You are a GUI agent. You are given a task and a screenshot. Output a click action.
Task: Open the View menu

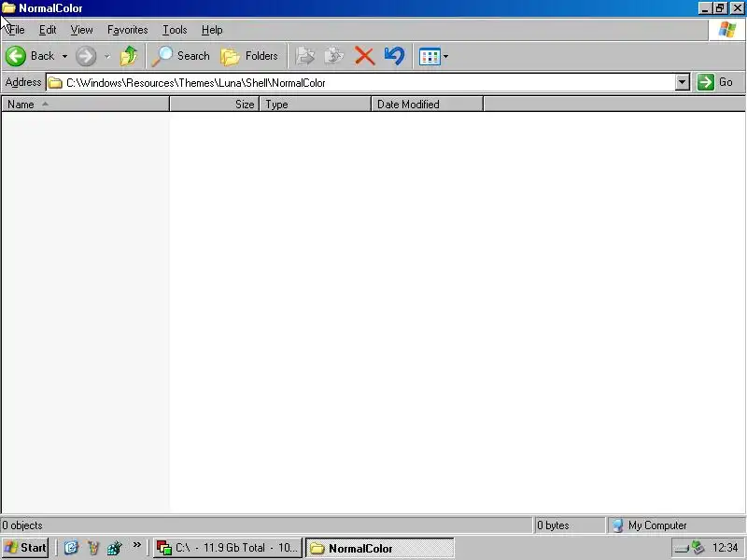[81, 30]
